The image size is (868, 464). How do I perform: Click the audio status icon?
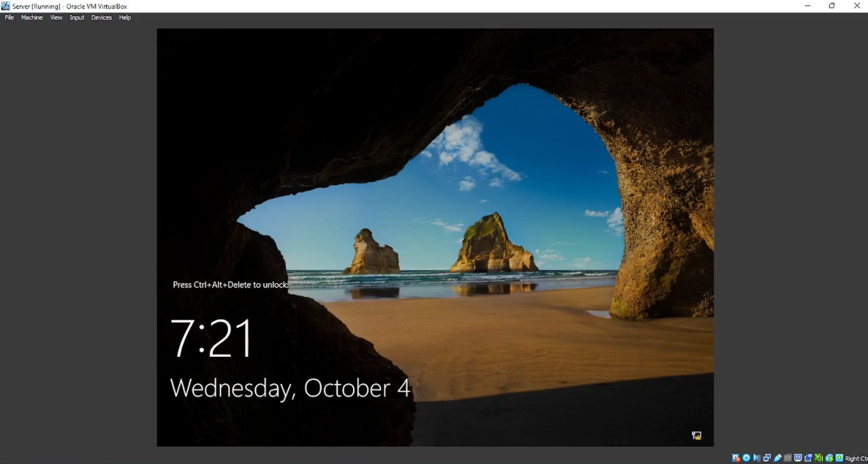(756, 458)
